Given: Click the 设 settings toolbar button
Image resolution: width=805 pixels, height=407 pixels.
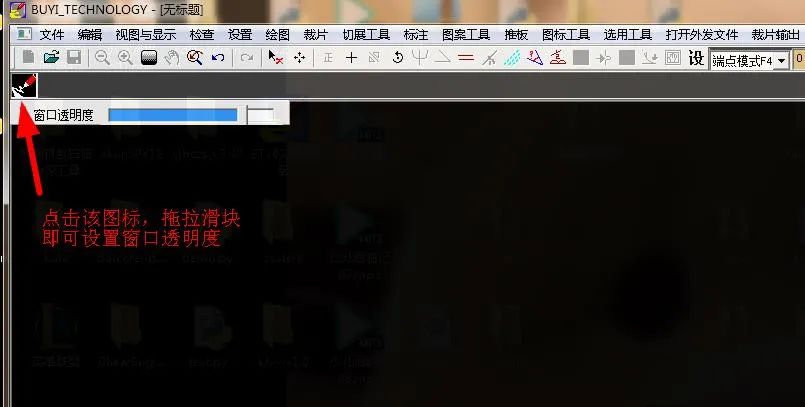Looking at the screenshot, I should [x=696, y=58].
